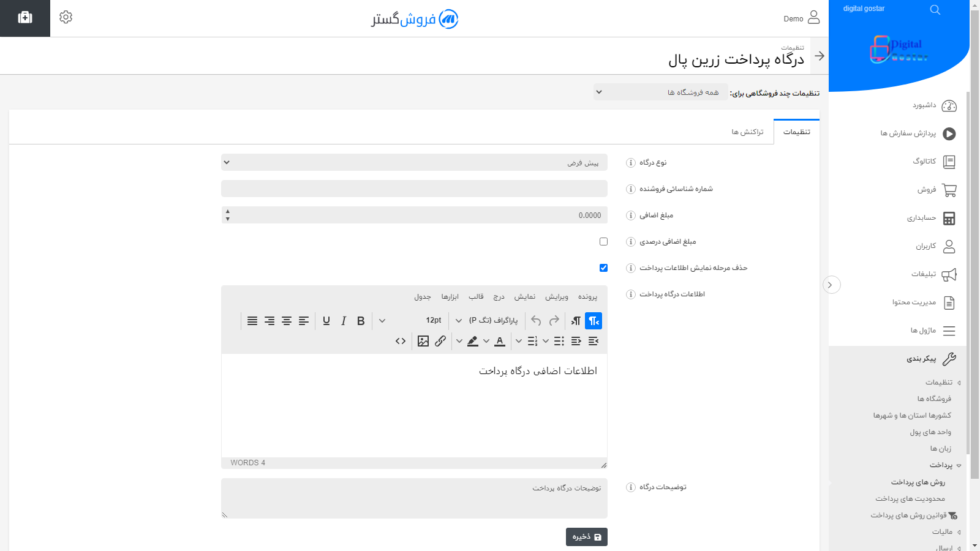The height and width of the screenshot is (551, 980).
Task: Apply text color with the A icon
Action: [500, 341]
